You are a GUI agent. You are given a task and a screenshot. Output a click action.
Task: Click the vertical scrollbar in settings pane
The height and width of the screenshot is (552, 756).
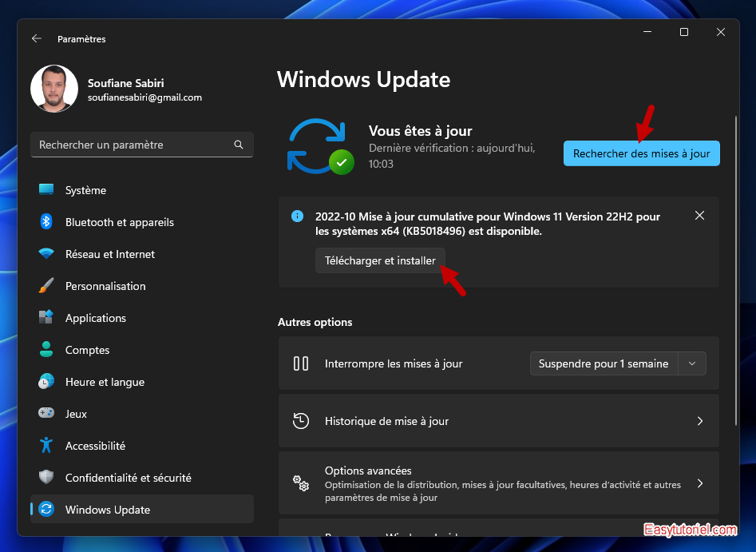point(736,270)
